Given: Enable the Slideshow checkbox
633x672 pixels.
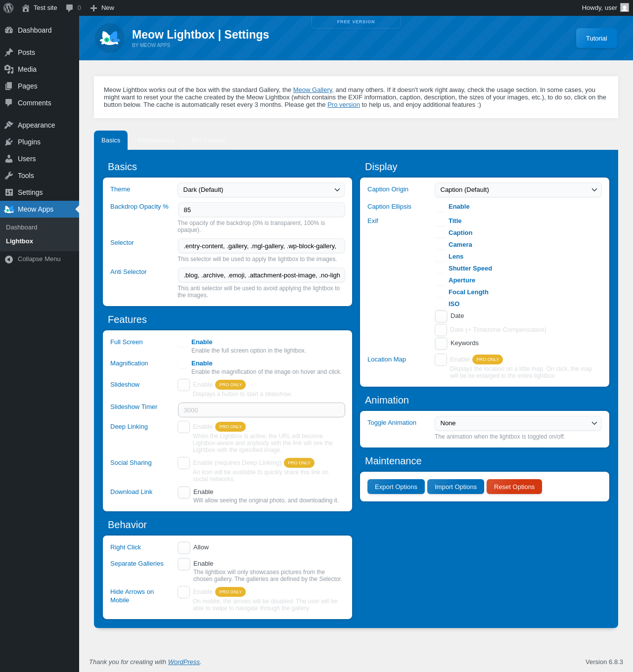Looking at the screenshot, I should (x=183, y=385).
